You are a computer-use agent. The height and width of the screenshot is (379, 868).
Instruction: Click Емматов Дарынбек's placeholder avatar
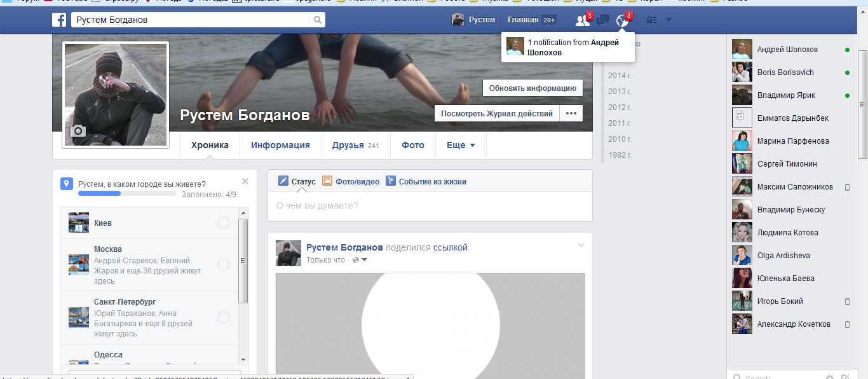tap(742, 118)
